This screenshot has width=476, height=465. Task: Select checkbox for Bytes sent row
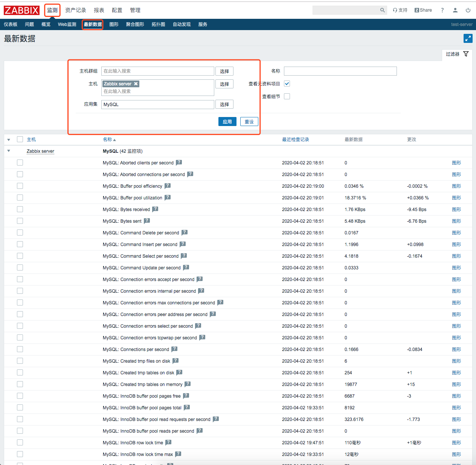20,221
